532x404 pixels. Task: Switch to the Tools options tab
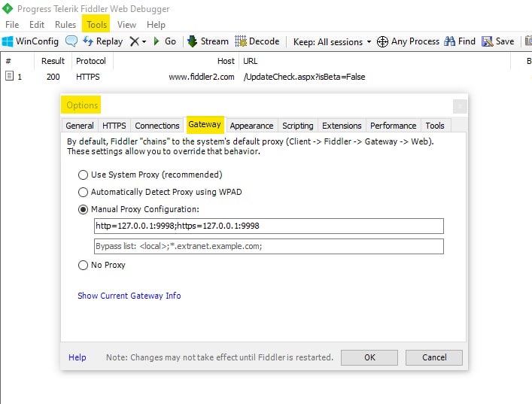click(x=435, y=126)
